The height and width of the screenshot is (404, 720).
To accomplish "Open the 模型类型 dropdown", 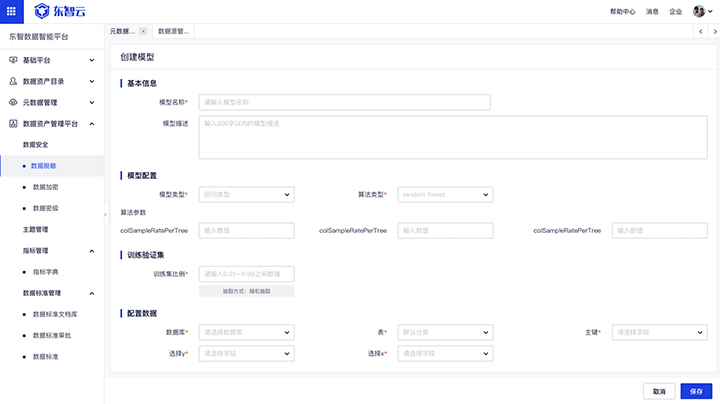I will 246,194.
